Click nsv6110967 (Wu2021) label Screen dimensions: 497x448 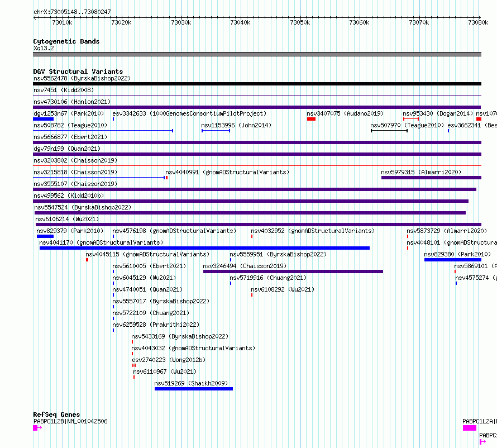pos(165,371)
